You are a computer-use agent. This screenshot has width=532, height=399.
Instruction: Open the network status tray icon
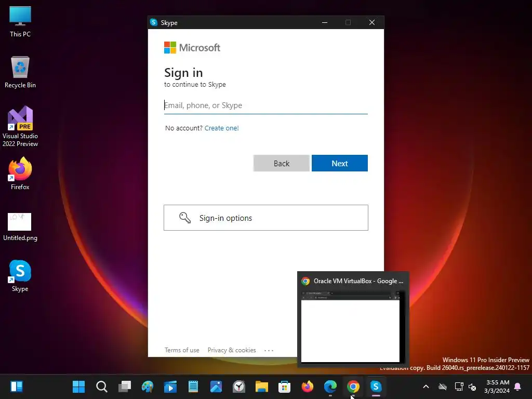459,387
